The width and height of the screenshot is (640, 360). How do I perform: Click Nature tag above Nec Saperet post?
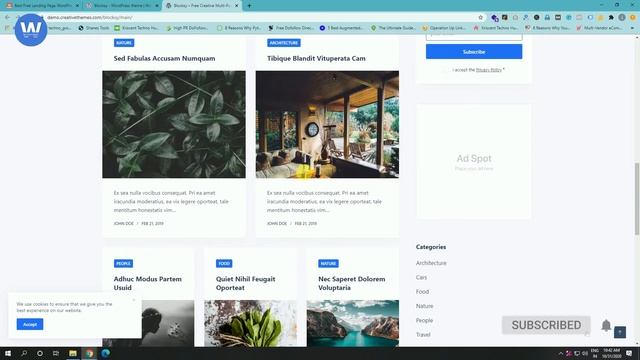click(x=328, y=264)
